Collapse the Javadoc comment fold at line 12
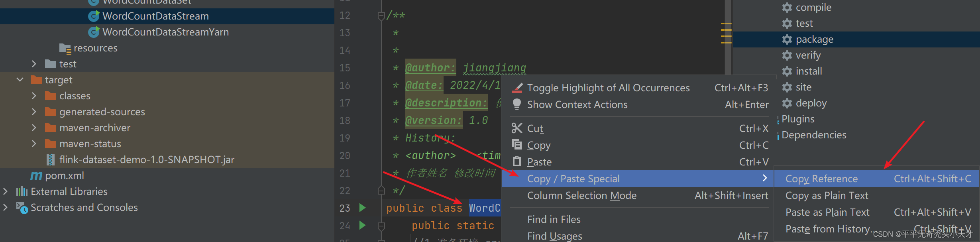This screenshot has width=980, height=242. point(381,16)
